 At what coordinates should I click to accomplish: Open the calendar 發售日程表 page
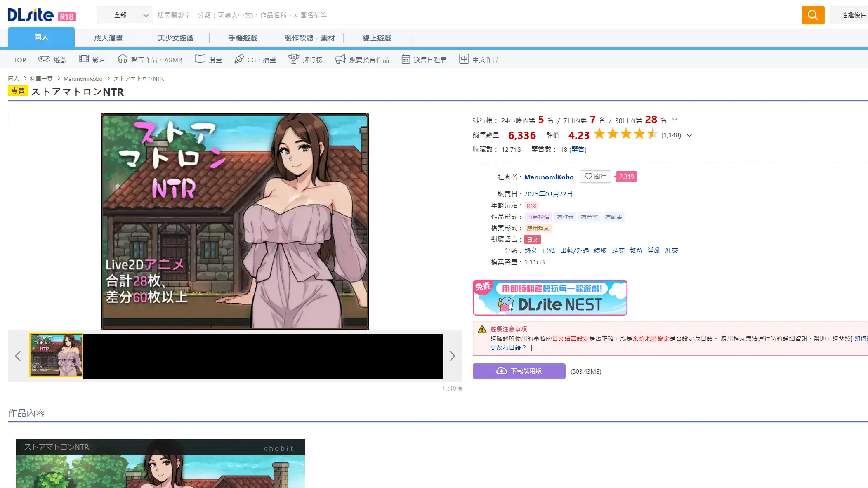(424, 59)
